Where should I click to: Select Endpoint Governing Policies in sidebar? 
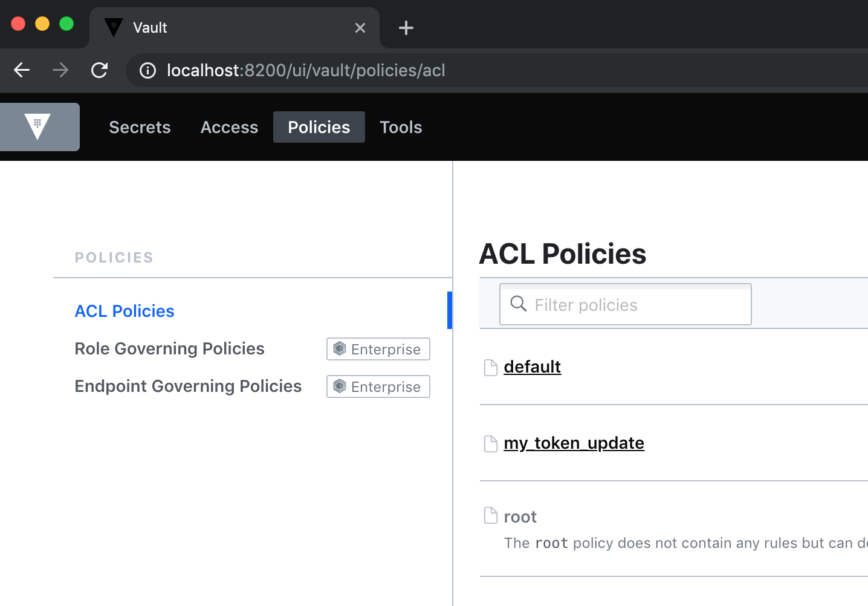click(x=188, y=386)
